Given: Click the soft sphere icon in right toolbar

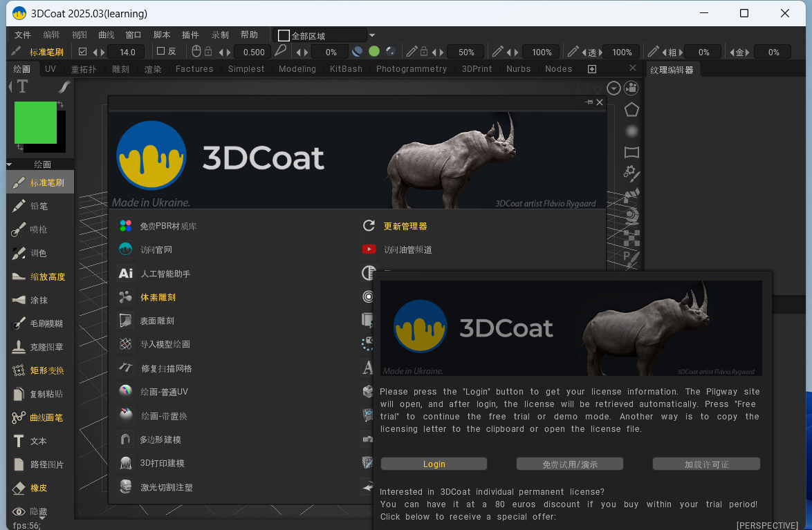Looking at the screenshot, I should (631, 131).
